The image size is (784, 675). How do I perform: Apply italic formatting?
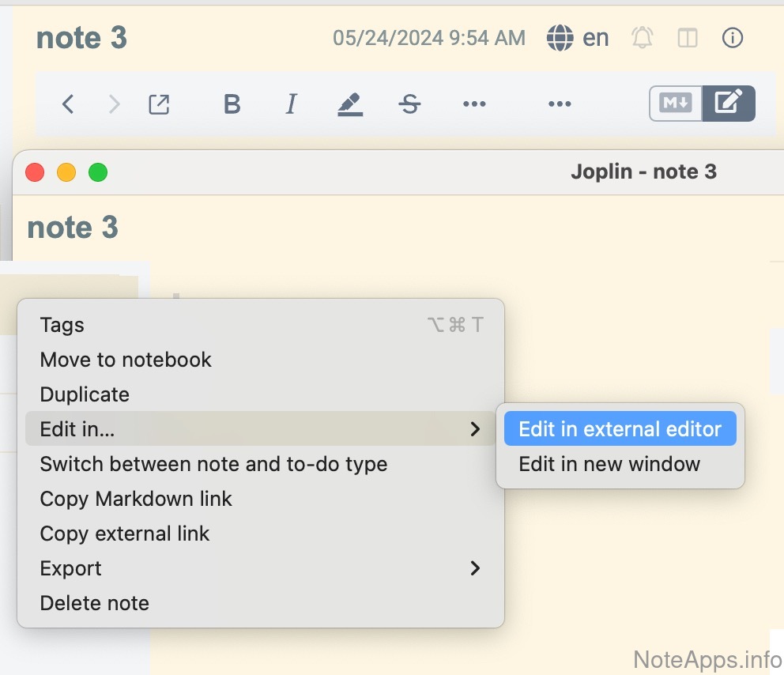tap(291, 104)
